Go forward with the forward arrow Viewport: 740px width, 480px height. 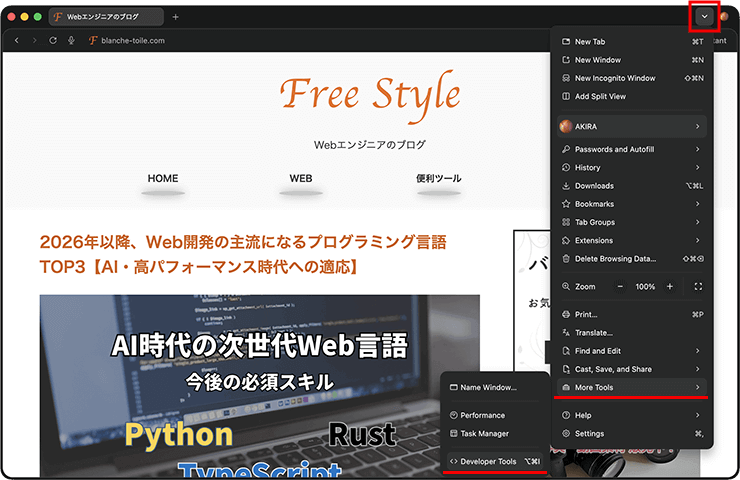pos(34,41)
